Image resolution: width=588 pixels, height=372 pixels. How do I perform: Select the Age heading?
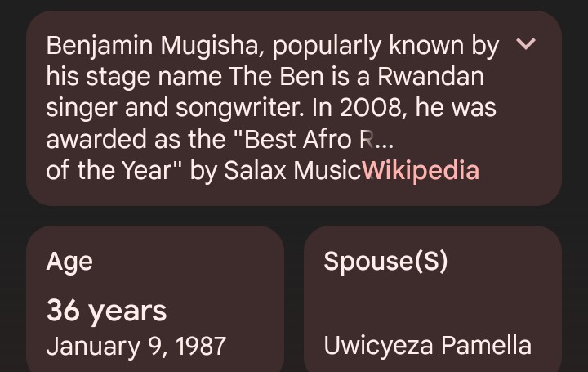point(69,261)
